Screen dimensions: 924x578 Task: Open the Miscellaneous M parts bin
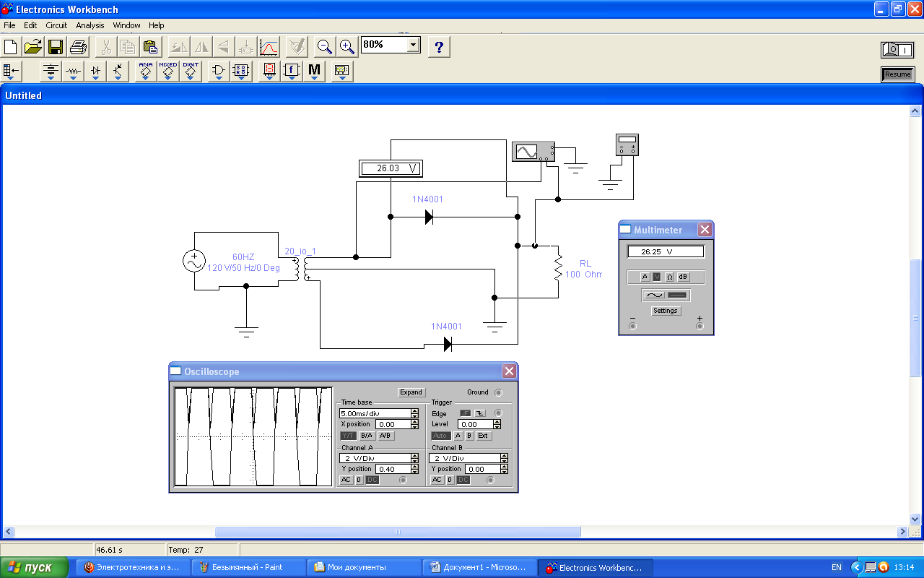314,71
